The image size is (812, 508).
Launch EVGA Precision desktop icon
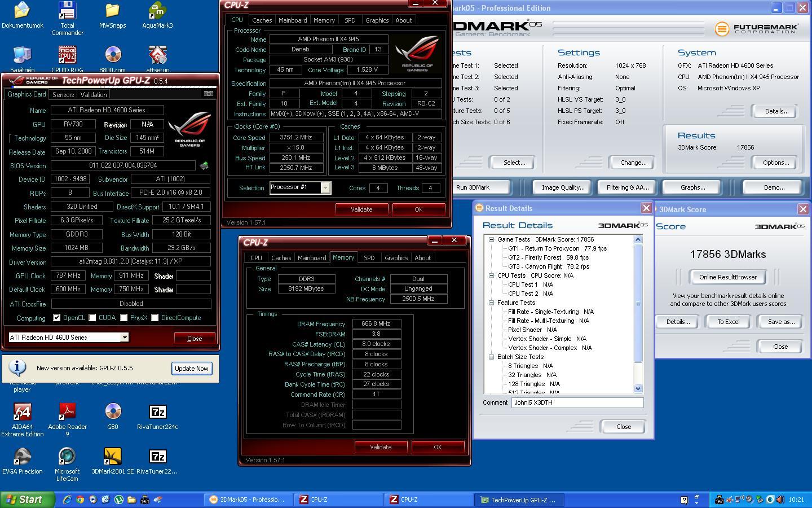coord(23,461)
